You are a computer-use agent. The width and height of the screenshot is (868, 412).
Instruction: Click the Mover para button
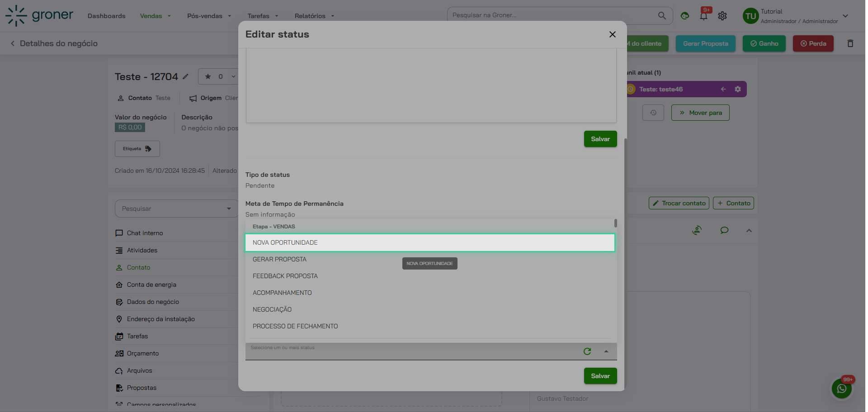700,113
